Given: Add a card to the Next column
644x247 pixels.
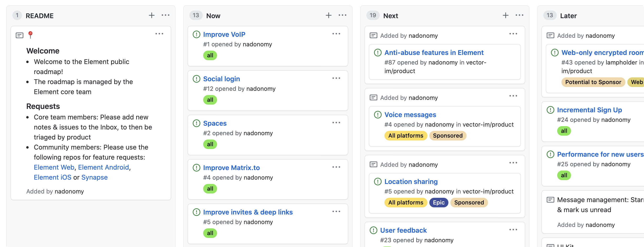Looking at the screenshot, I should pyautogui.click(x=505, y=16).
